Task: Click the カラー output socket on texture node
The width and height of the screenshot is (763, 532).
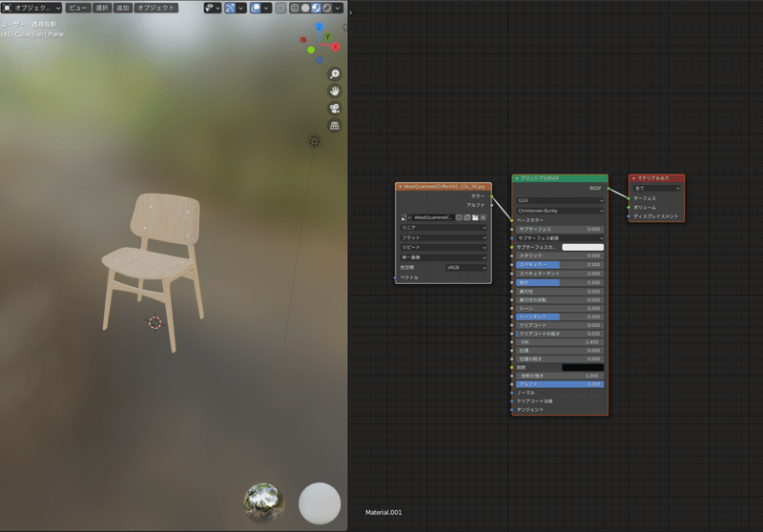Action: (x=492, y=196)
